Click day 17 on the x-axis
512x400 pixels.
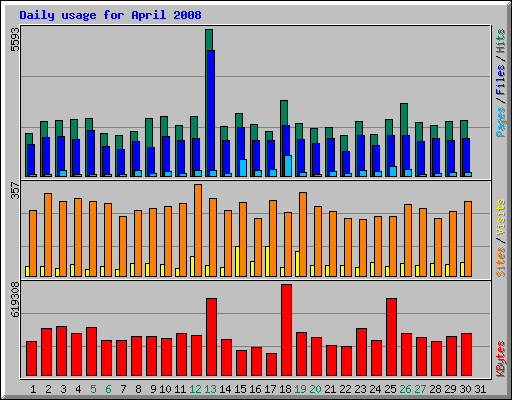click(x=270, y=389)
